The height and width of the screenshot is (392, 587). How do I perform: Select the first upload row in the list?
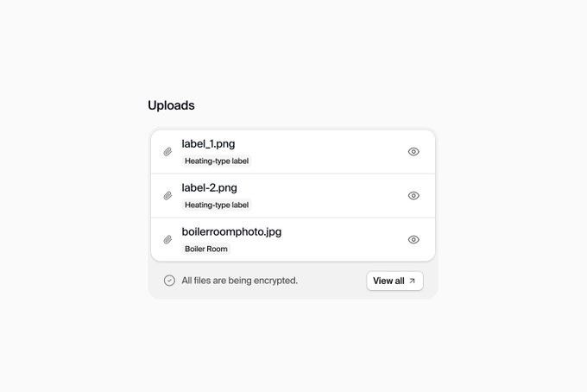point(328,152)
